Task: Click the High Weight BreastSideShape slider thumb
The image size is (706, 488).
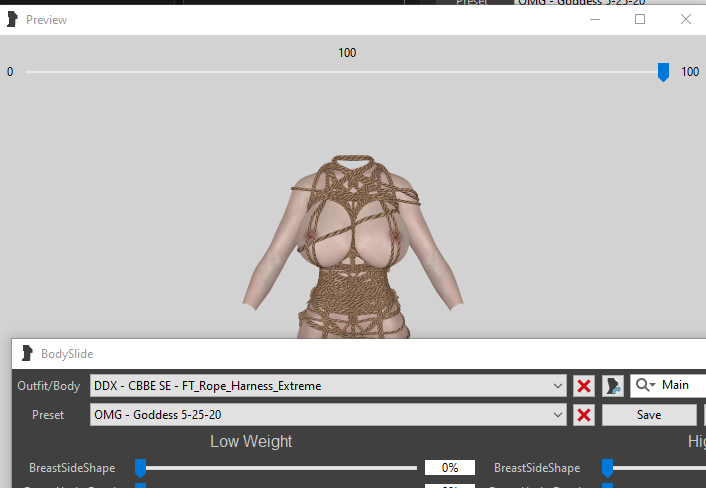Action: (607, 468)
